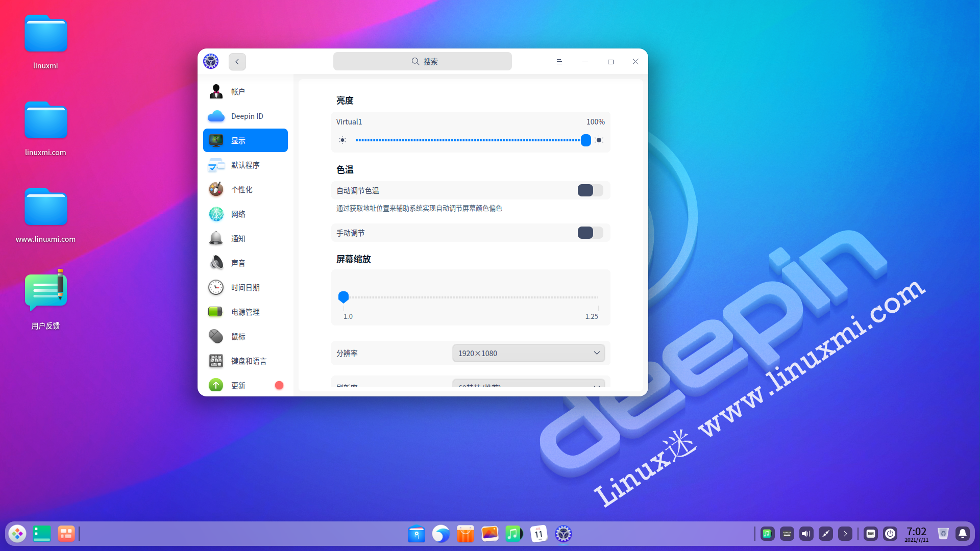Screen dimensions: 980x551
Task: Open the notification center bell in dock
Action: [963, 534]
